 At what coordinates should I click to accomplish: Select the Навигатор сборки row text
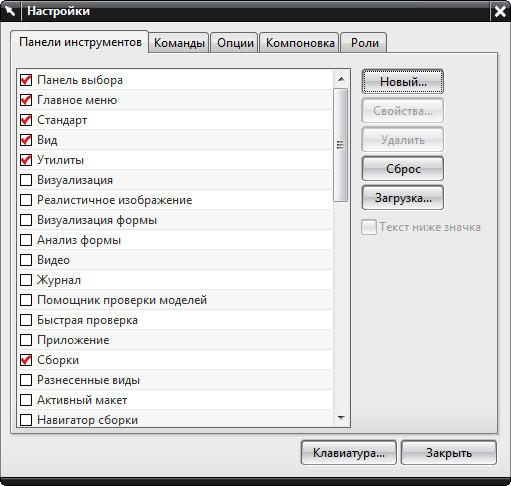(87, 420)
